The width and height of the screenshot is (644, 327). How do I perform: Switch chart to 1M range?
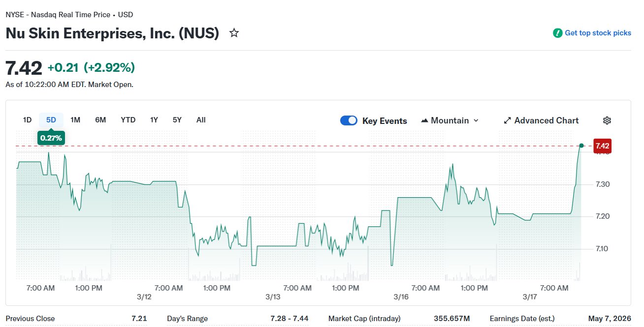click(75, 120)
